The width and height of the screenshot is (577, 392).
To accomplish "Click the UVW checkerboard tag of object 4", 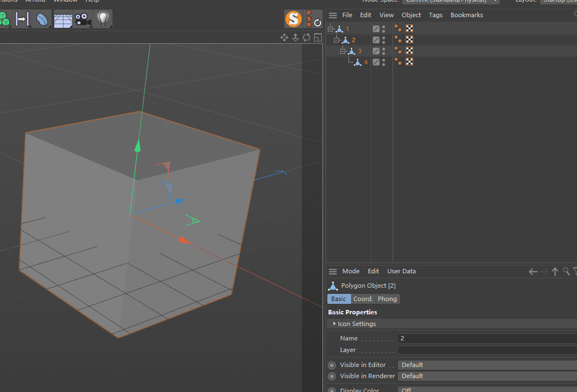I will coord(409,62).
